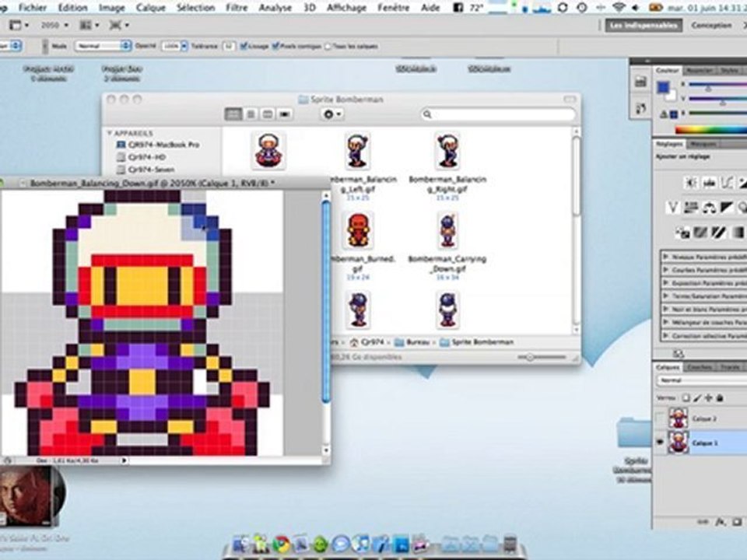Image resolution: width=747 pixels, height=560 pixels.
Task: Click the Tolérance value field
Action: (x=229, y=46)
